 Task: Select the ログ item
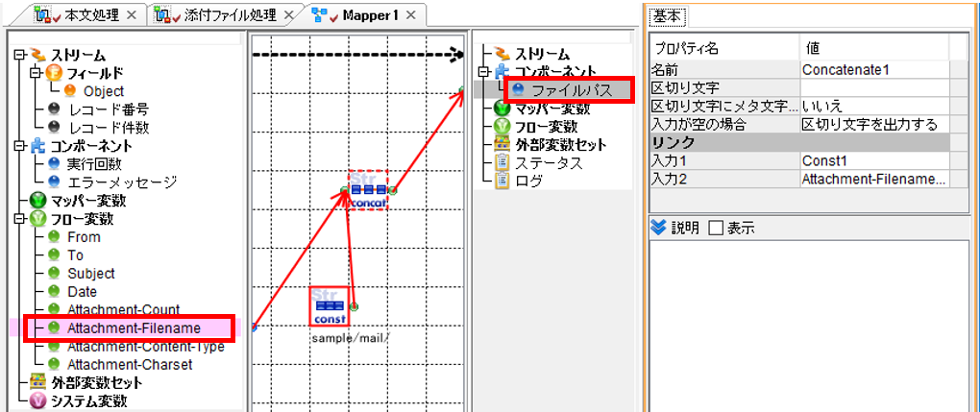tap(528, 182)
